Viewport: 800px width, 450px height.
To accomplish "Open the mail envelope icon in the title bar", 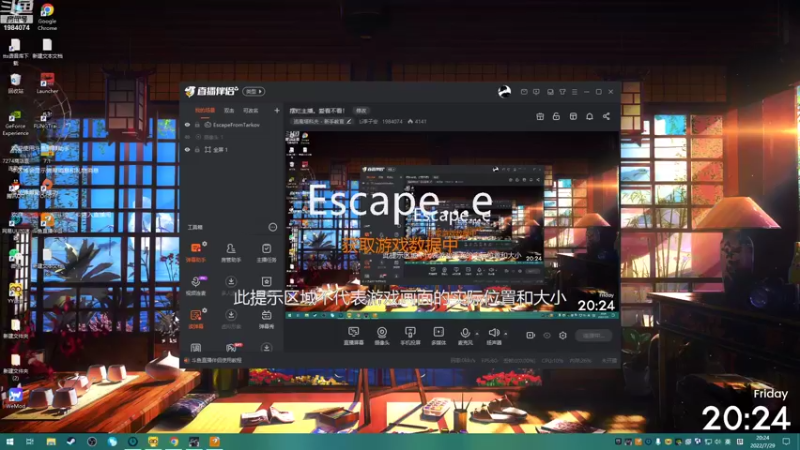I will (524, 92).
